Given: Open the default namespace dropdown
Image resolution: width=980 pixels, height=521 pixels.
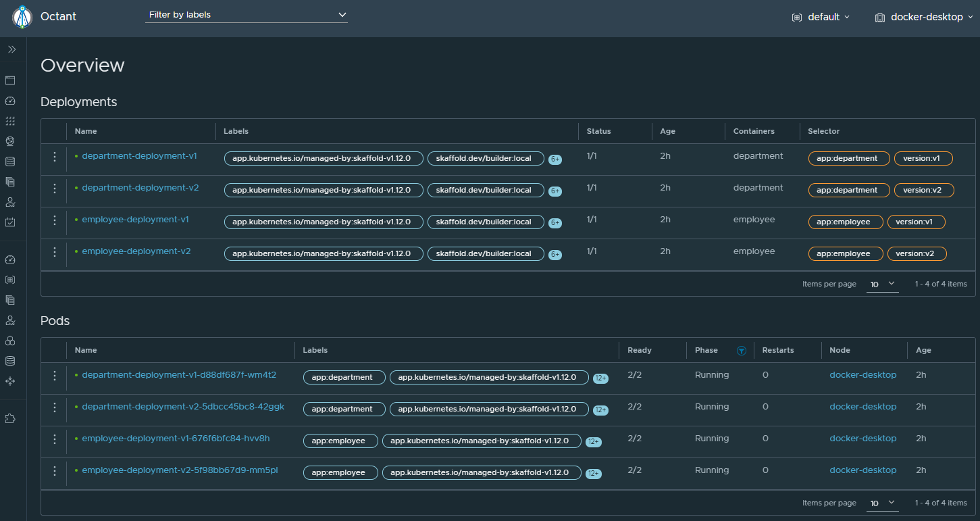Looking at the screenshot, I should point(821,17).
